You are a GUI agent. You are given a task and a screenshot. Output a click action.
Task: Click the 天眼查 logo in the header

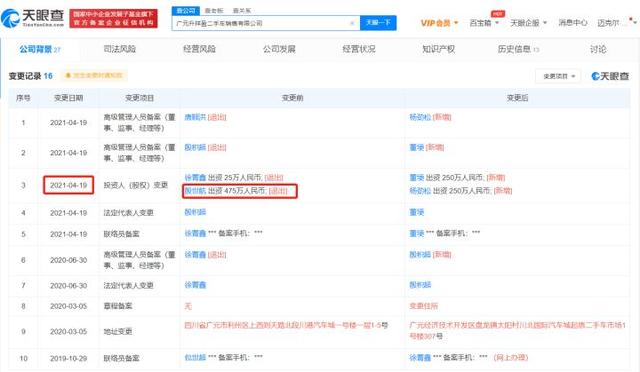tap(33, 18)
